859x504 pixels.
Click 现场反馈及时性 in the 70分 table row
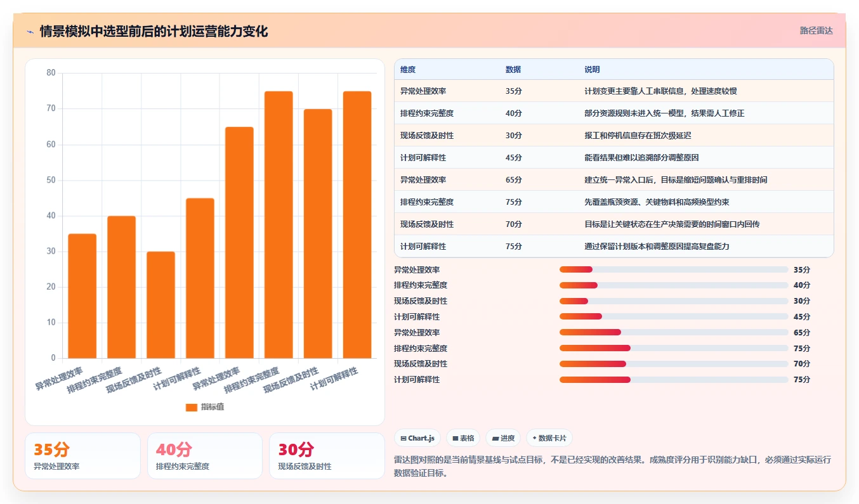coord(427,224)
